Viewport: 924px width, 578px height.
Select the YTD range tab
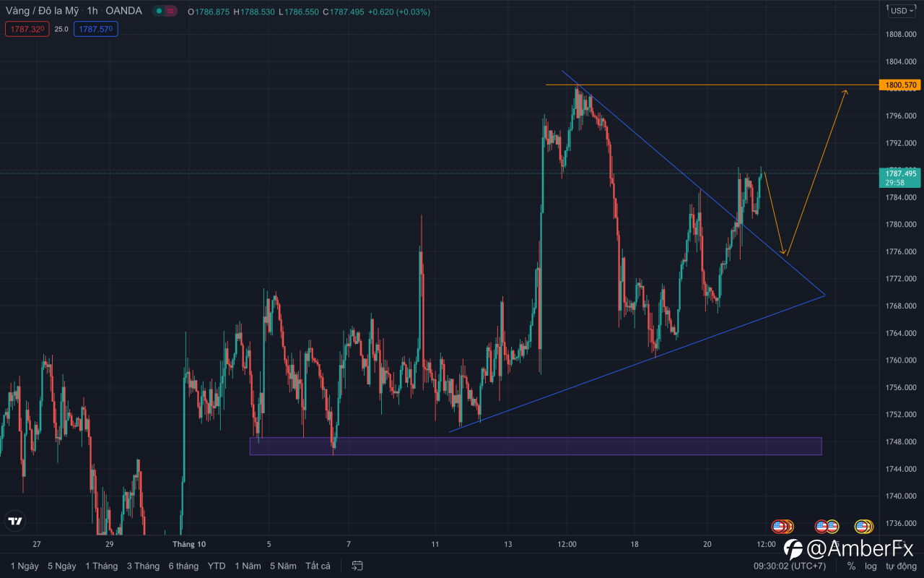tap(217, 566)
